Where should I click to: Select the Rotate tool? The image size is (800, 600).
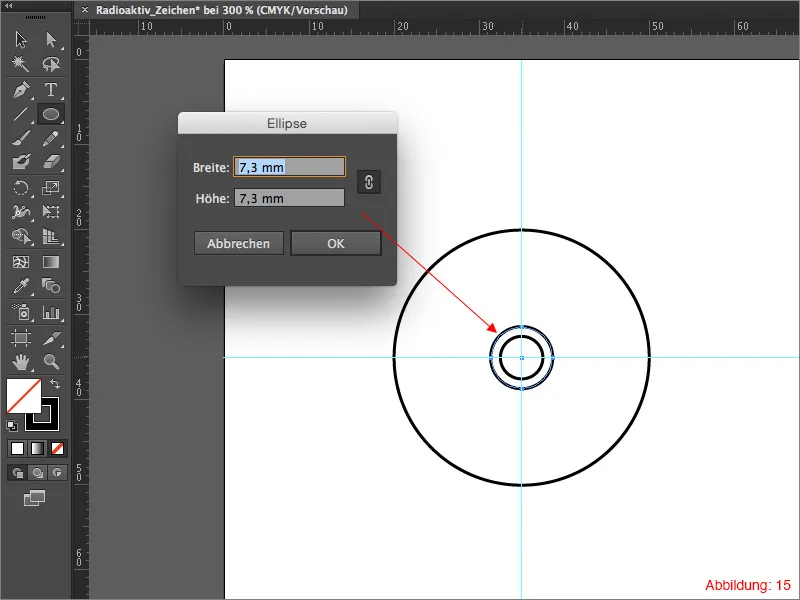click(21, 188)
